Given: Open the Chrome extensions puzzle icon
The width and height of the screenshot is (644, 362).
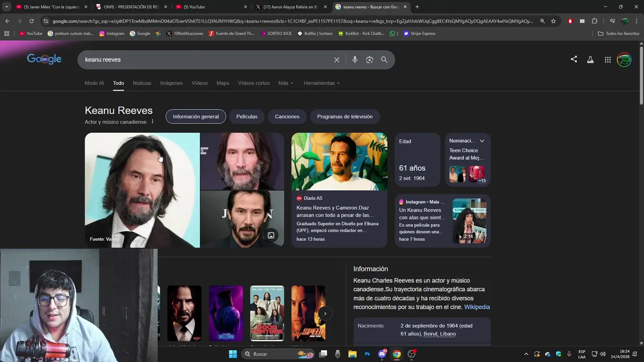Looking at the screenshot, I should 594,21.
